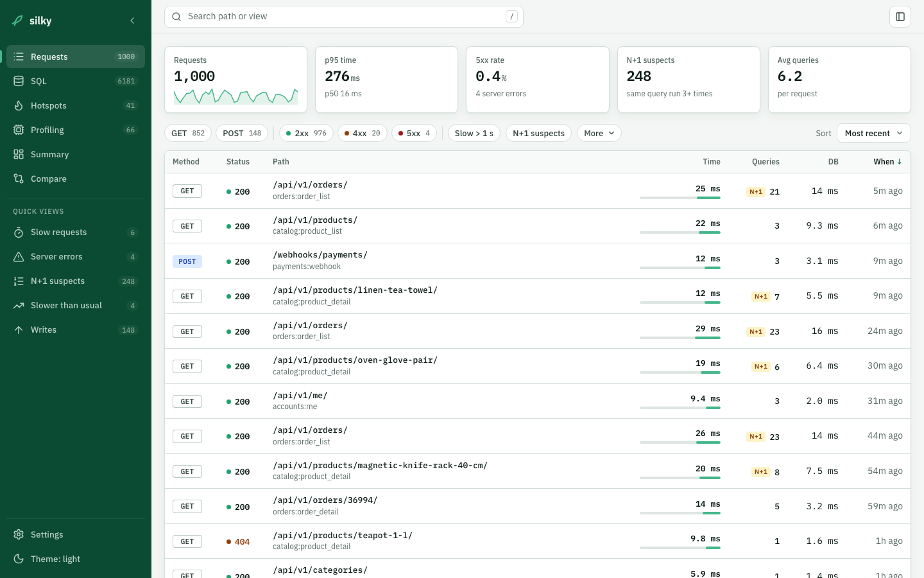This screenshot has width=924, height=578.
Task: Open the More filters dropdown
Action: click(599, 133)
